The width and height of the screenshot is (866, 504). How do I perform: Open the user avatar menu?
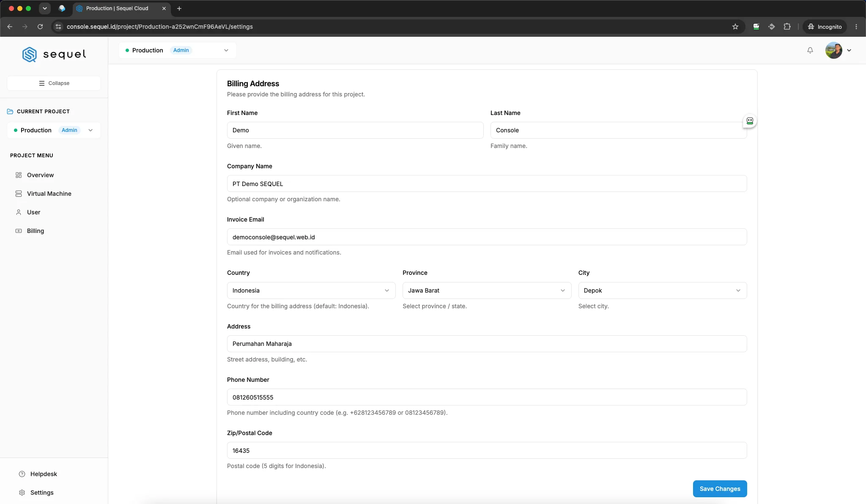point(838,50)
